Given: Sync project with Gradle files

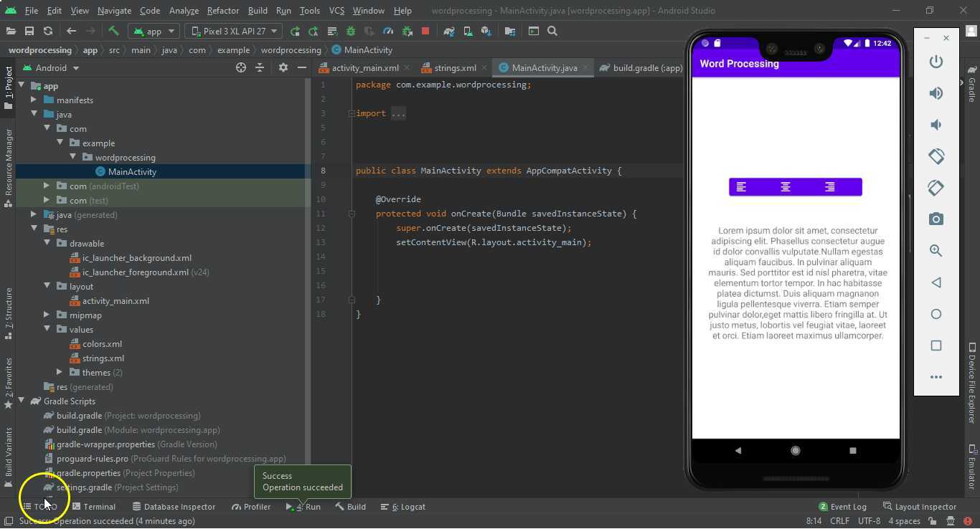Looking at the screenshot, I should click(x=448, y=31).
